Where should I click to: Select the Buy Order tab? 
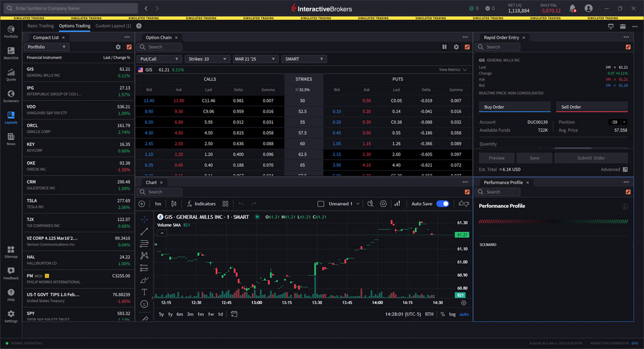515,107
